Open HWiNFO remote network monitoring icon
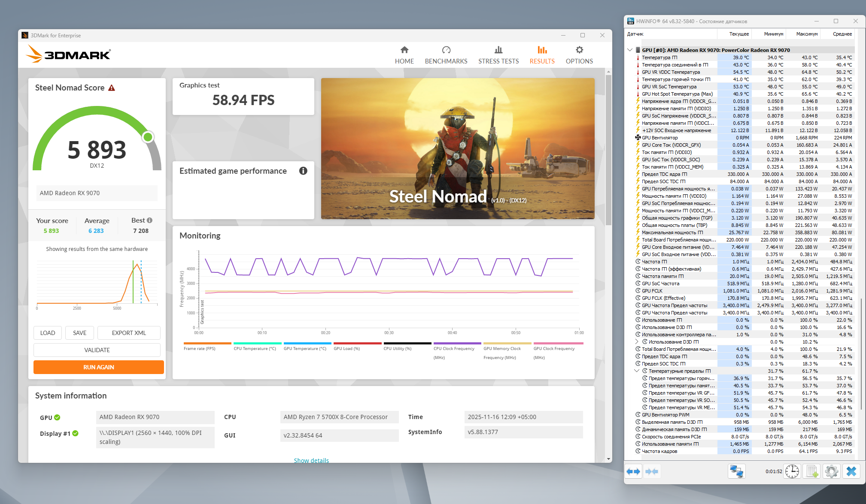866x504 pixels. (737, 471)
